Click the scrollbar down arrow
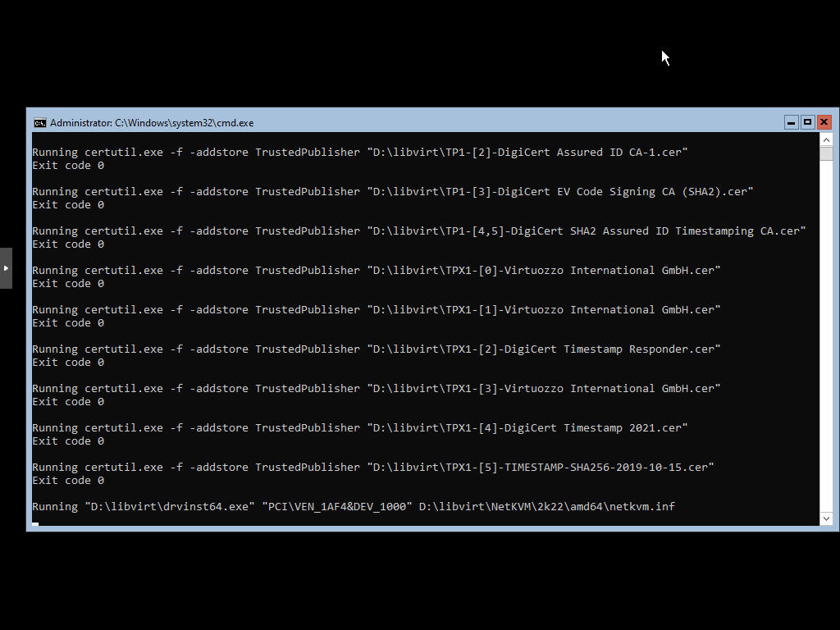This screenshot has width=840, height=630. click(826, 518)
